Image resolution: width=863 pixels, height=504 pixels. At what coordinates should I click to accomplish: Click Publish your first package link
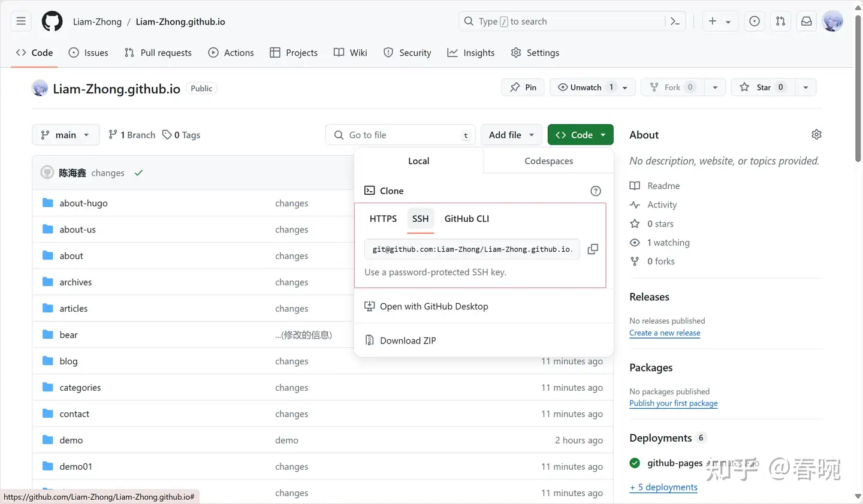[674, 404]
